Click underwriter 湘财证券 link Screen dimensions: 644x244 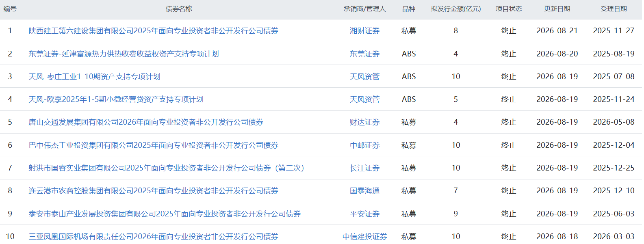pyautogui.click(x=364, y=31)
